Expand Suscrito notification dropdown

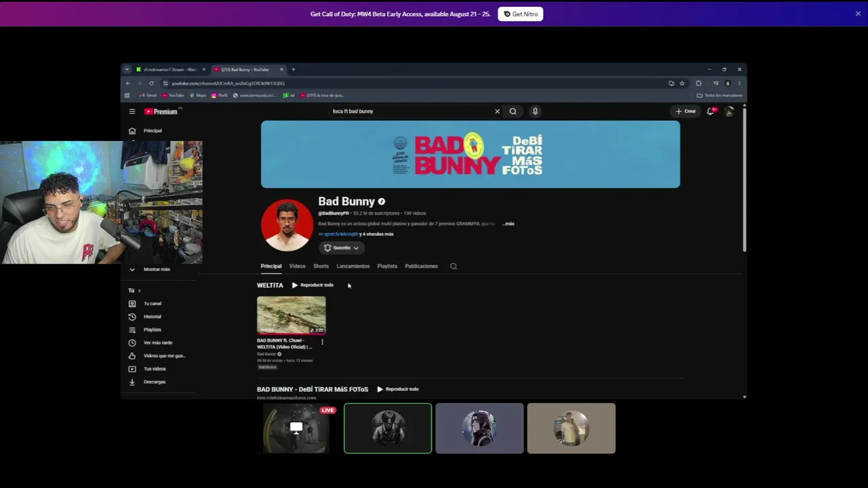tap(341, 248)
